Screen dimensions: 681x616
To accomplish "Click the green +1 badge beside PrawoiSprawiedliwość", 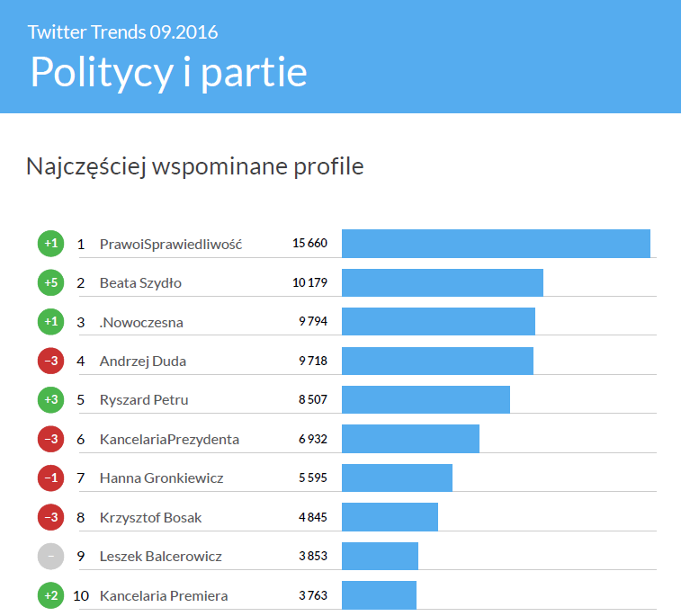I will (x=50, y=244).
